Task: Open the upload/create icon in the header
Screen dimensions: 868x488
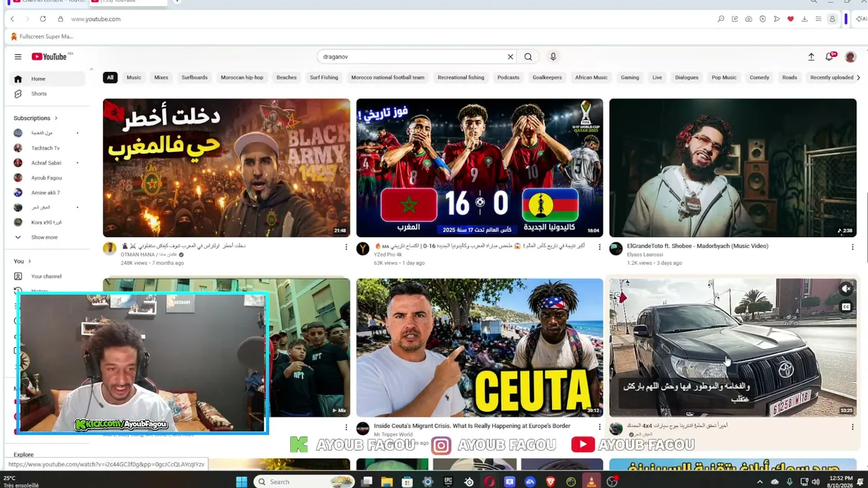Action: [x=811, y=57]
